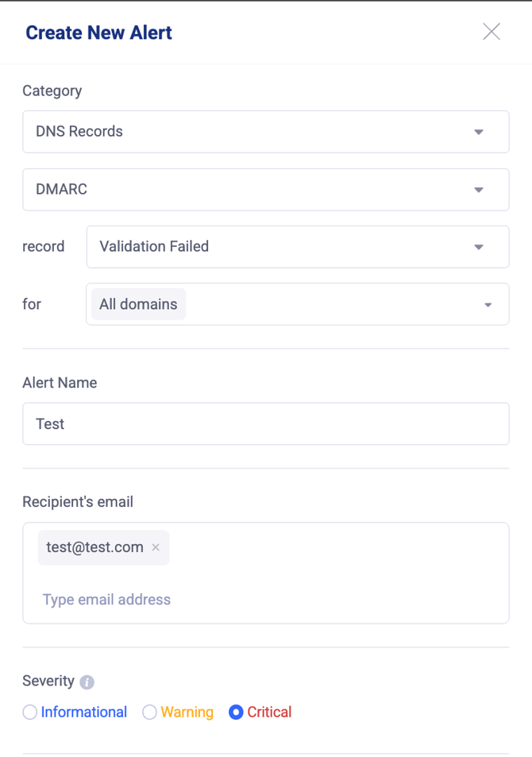532x757 pixels.
Task: Click the Critical severity label
Action: [269, 712]
